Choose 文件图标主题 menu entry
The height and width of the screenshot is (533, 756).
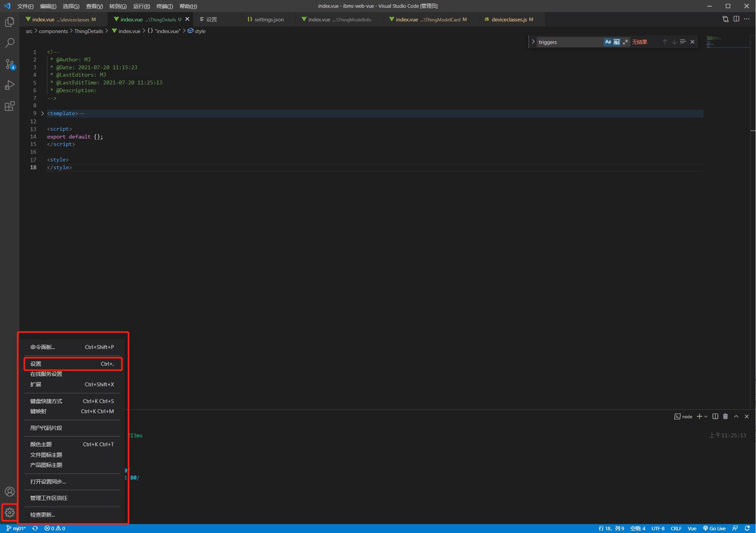pyautogui.click(x=72, y=455)
